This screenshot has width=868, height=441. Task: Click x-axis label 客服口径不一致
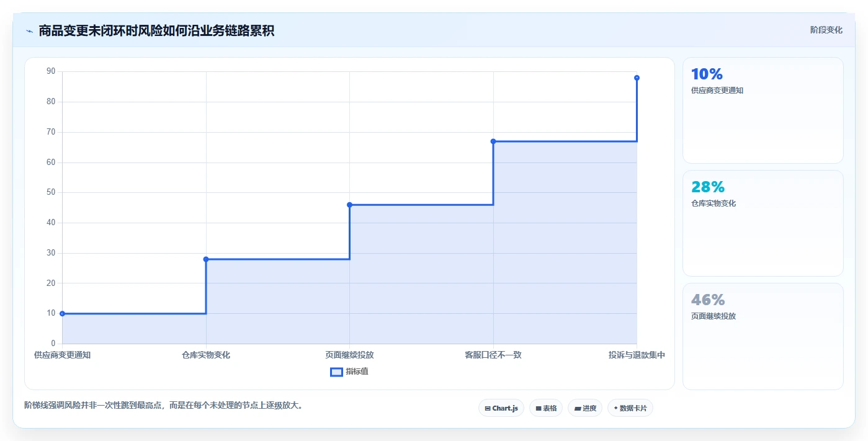(493, 355)
